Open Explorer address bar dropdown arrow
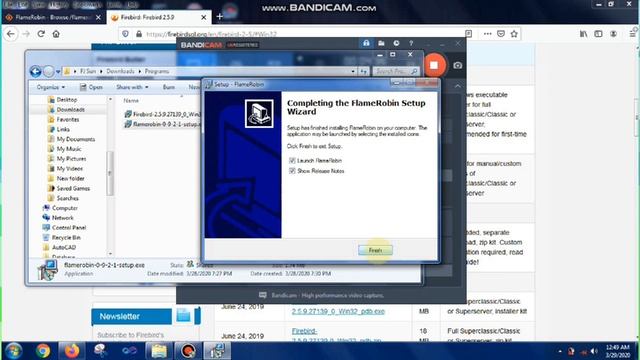Screen dimensions: 640x360 [x=353, y=71]
